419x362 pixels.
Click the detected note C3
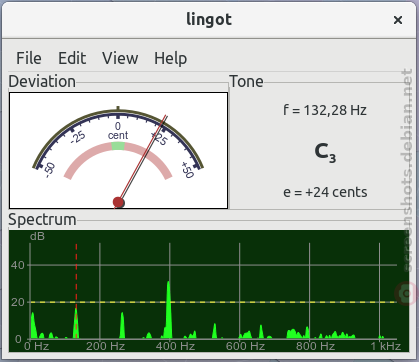click(x=325, y=153)
